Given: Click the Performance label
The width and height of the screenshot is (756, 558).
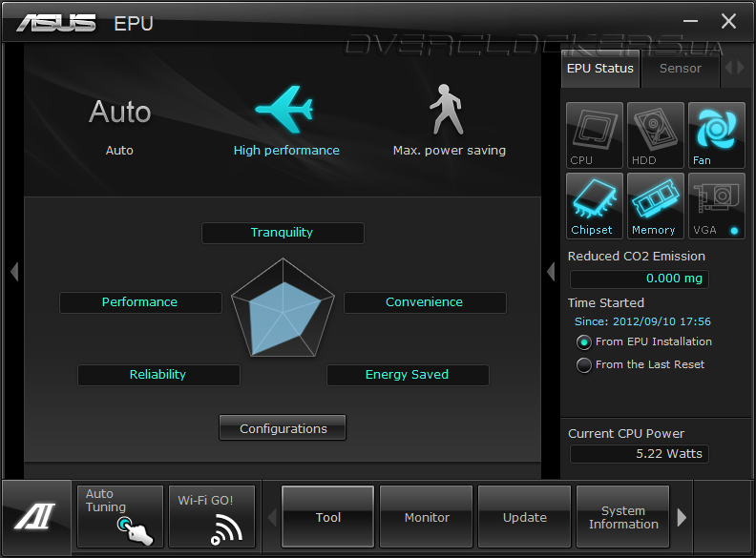Looking at the screenshot, I should point(140,302).
